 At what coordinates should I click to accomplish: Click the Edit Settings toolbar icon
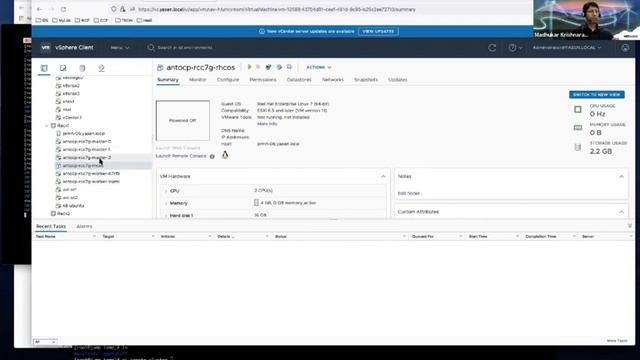coord(279,67)
